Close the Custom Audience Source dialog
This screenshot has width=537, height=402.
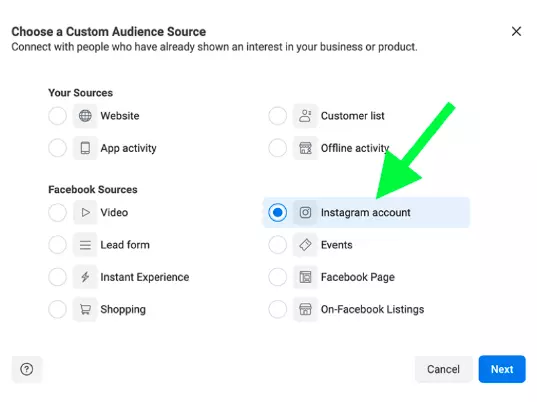pyautogui.click(x=516, y=32)
